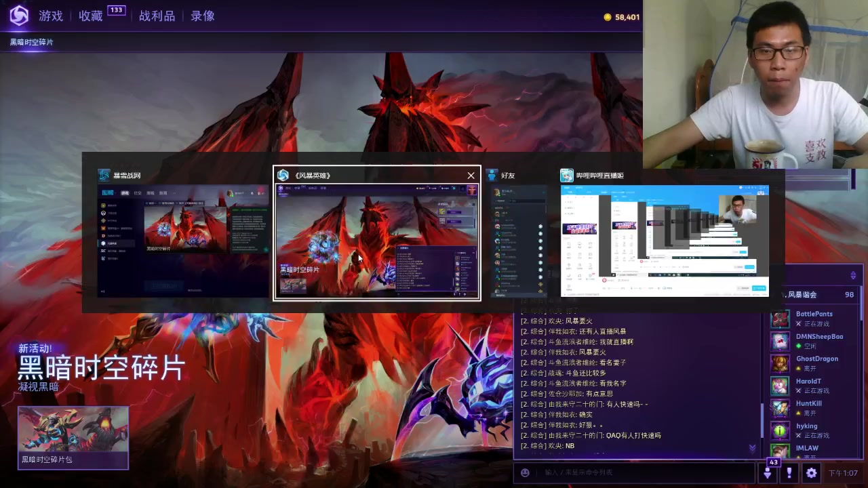Screen dimensions: 868x488
Task: Expand the chat channel selector arrows
Action: tap(853, 275)
